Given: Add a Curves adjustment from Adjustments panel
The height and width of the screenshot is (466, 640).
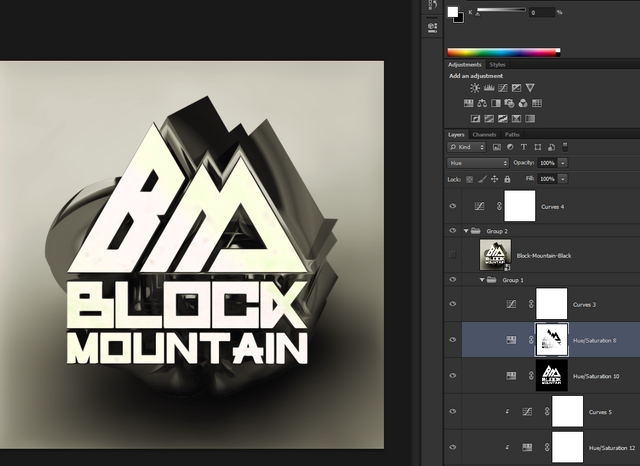Looking at the screenshot, I should click(503, 88).
